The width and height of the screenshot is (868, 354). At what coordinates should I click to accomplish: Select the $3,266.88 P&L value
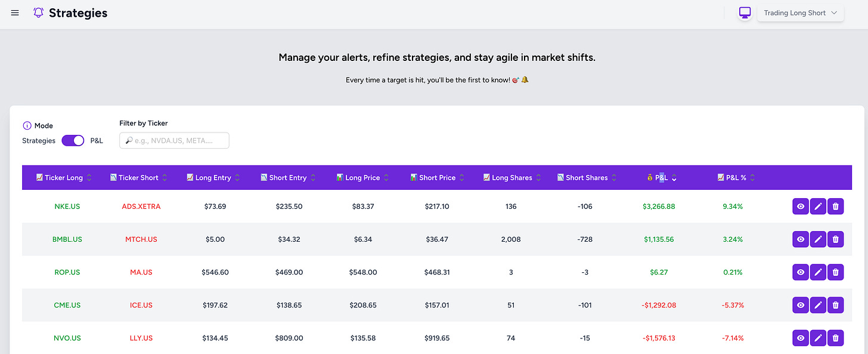(x=659, y=207)
